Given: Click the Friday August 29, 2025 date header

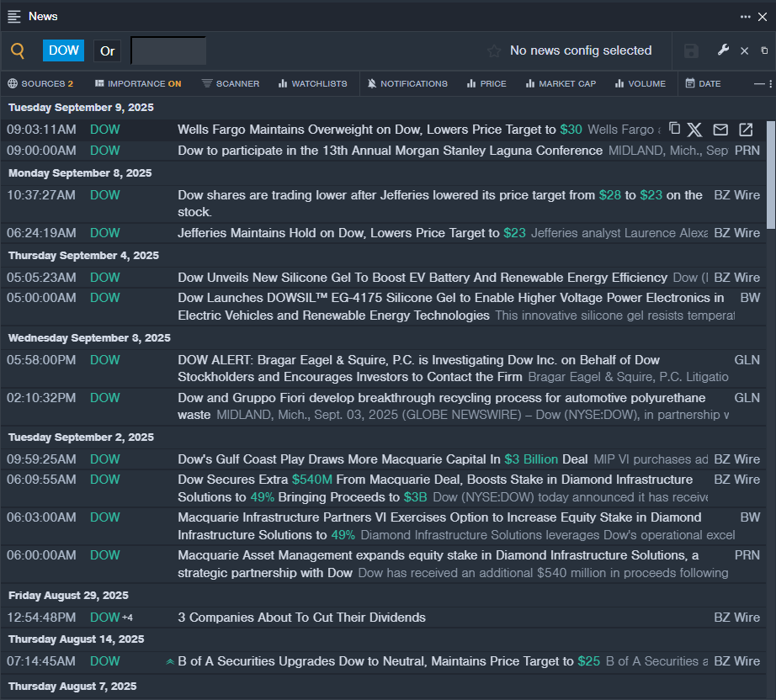Looking at the screenshot, I should coord(68,595).
